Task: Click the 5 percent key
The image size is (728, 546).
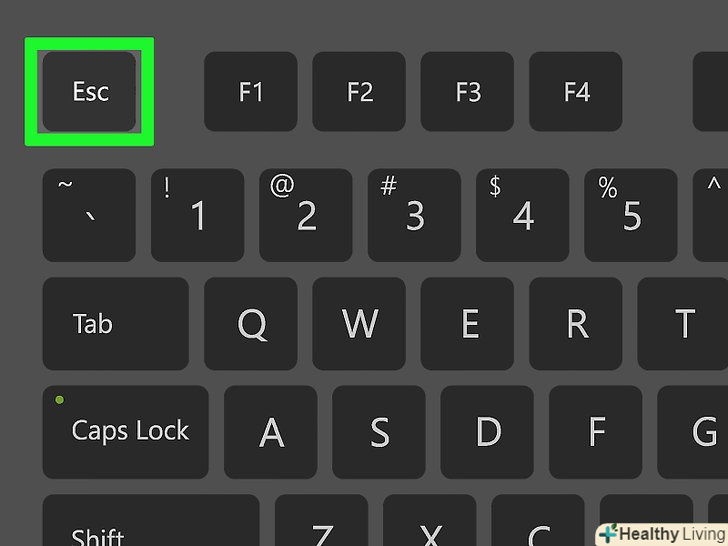Action: tap(630, 215)
